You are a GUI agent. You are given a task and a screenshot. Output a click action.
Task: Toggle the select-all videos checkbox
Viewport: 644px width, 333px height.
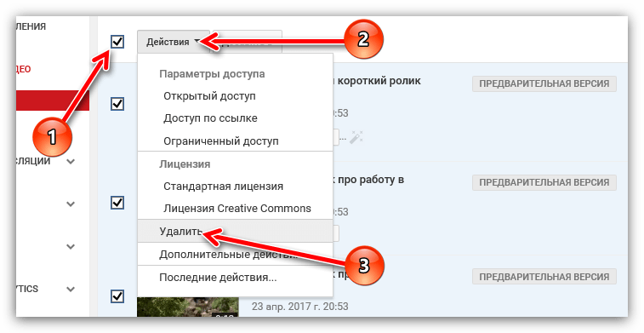click(x=117, y=42)
